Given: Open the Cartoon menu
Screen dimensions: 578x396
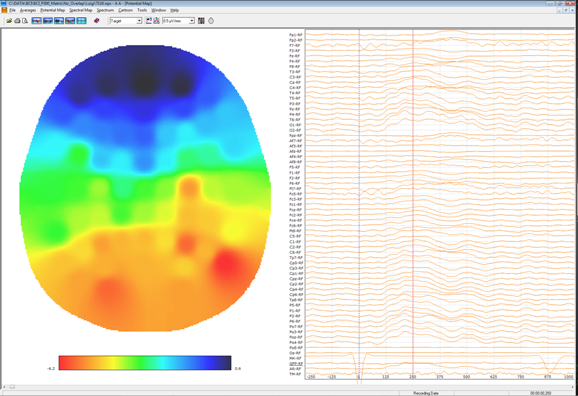Looking at the screenshot, I should click(126, 10).
